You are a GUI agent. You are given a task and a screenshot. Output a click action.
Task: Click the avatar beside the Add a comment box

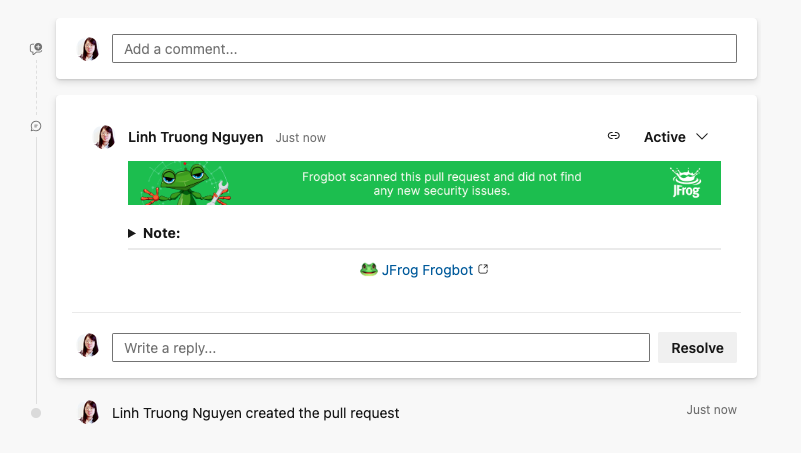pyautogui.click(x=89, y=49)
